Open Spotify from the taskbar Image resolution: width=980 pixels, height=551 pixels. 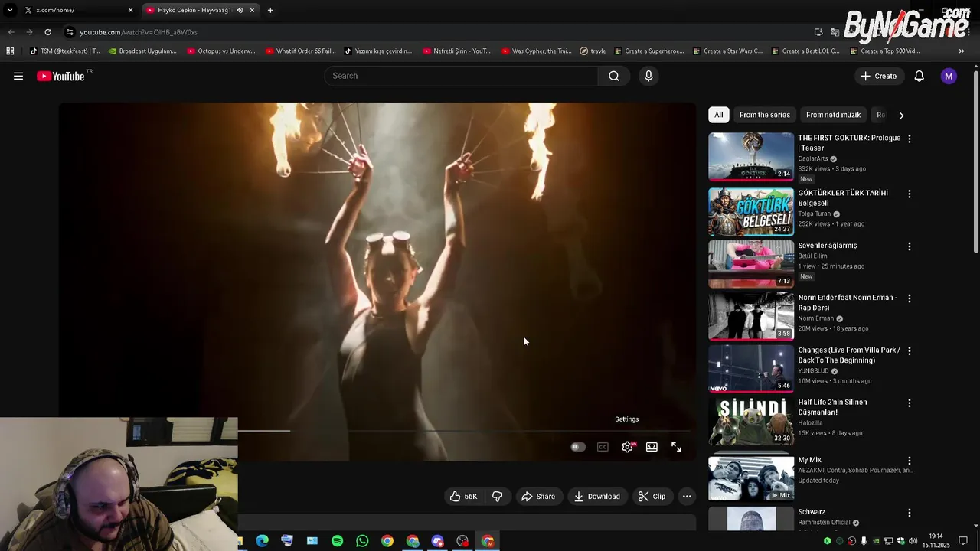click(337, 541)
